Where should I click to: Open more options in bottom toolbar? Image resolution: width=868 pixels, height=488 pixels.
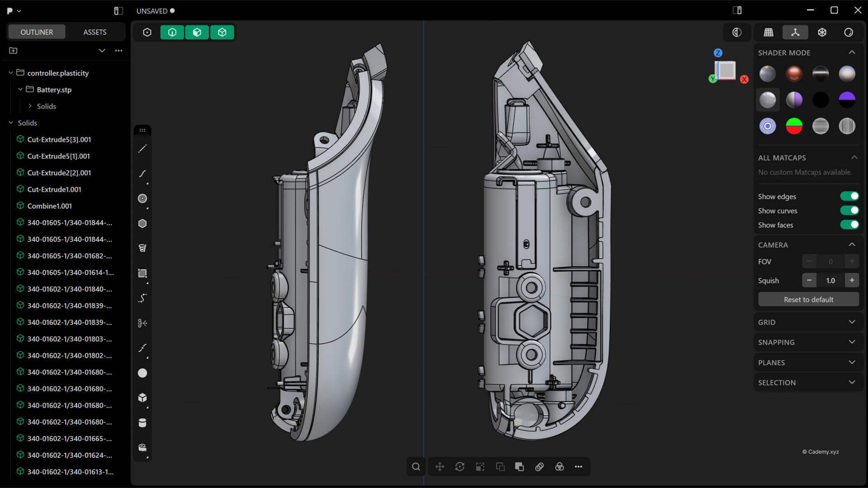tap(579, 467)
